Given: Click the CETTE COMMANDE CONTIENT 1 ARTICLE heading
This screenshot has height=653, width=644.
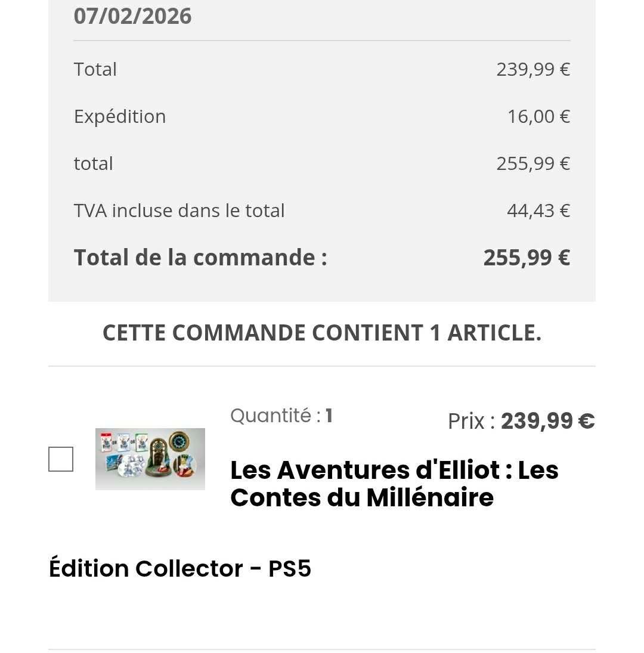Looking at the screenshot, I should point(322,333).
